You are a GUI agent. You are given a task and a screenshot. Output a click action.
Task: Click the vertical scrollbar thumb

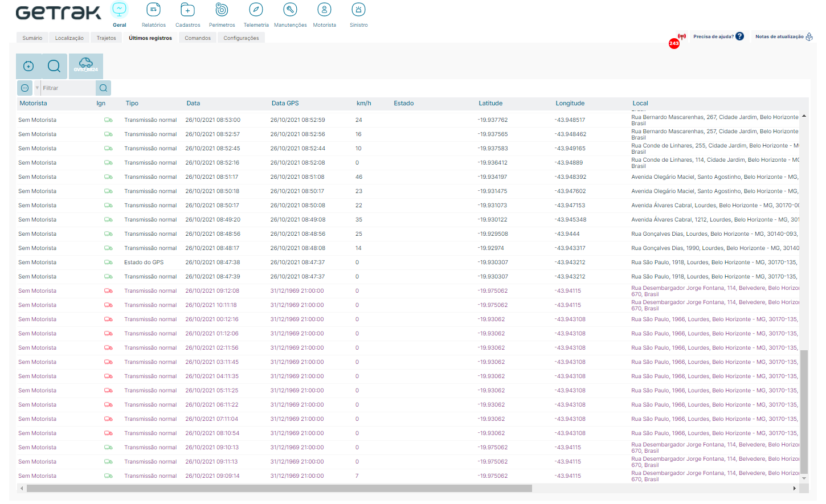click(804, 412)
